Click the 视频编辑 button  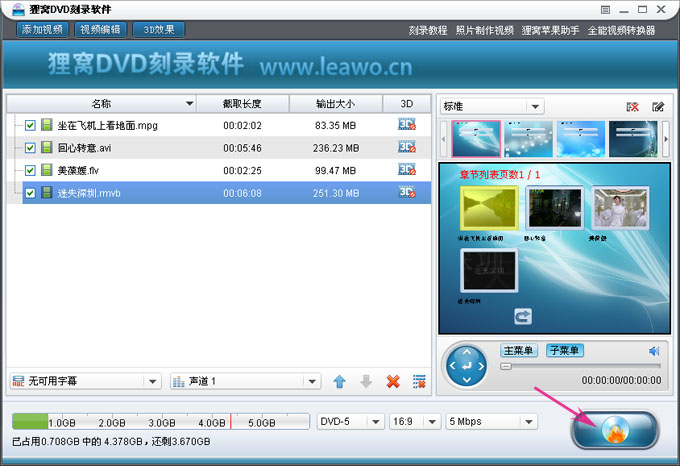(101, 29)
